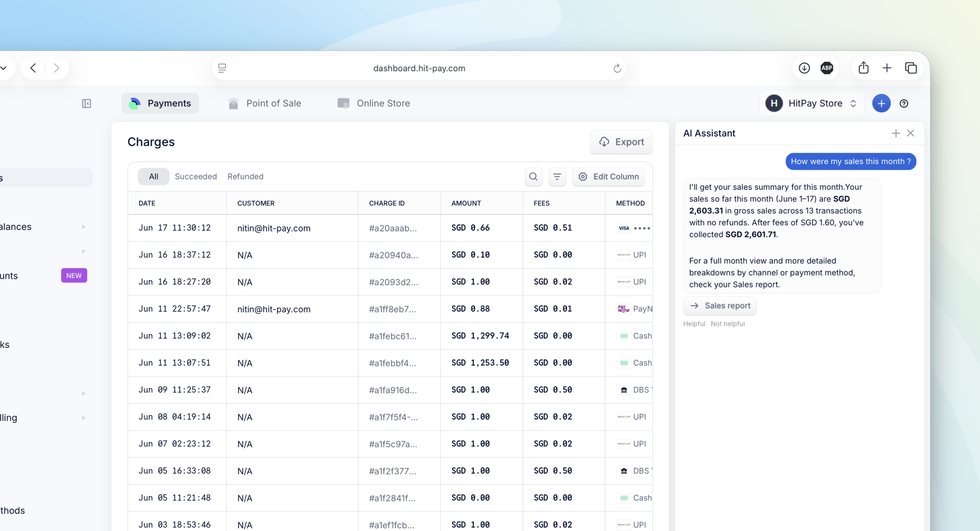Screen dimensions: 980x531
Task: Switch to the Online Store tab
Action: [x=374, y=103]
